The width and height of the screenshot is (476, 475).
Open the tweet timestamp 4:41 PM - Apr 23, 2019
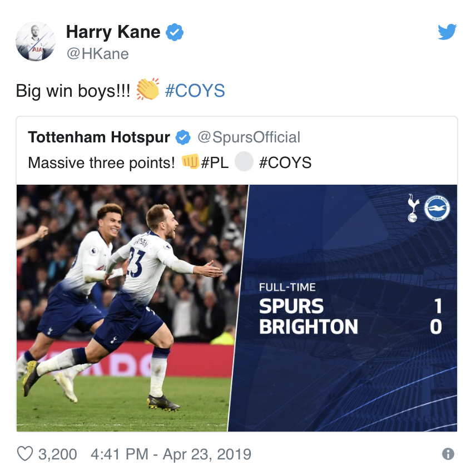click(171, 454)
